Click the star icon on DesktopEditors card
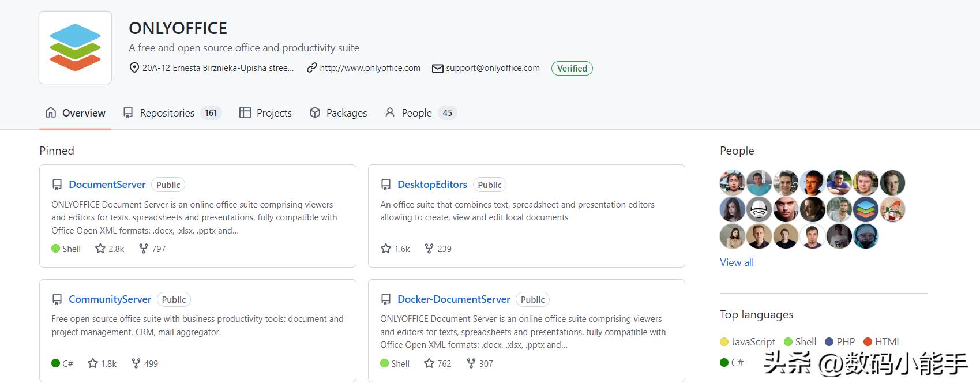 [x=386, y=249]
